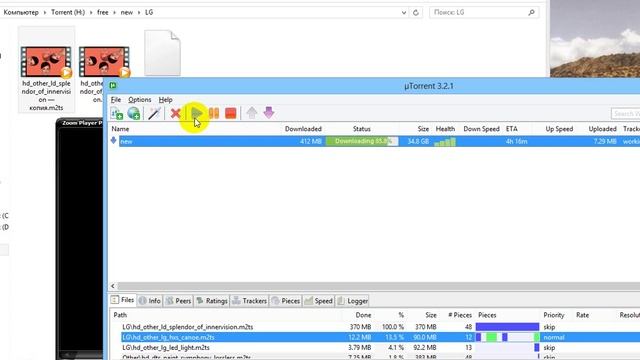Click 'normal' priority of hxs_canoe file
This screenshot has width=640, height=360.
(x=553, y=338)
